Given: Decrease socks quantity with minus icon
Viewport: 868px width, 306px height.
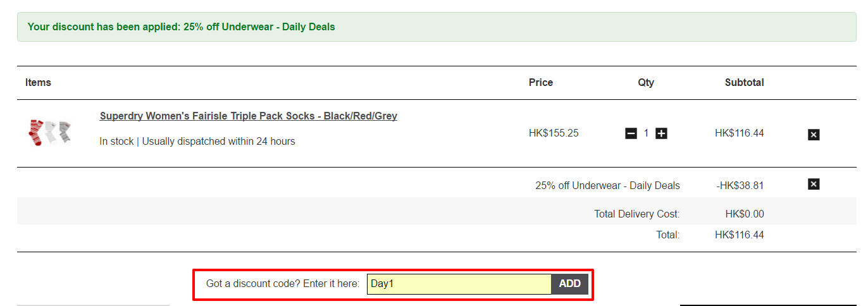Looking at the screenshot, I should click(x=631, y=133).
